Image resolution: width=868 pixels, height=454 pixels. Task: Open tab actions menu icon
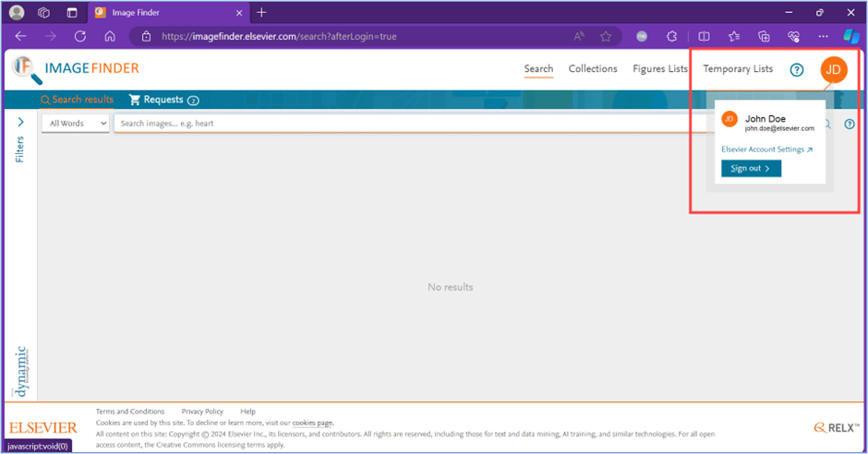pos(72,12)
